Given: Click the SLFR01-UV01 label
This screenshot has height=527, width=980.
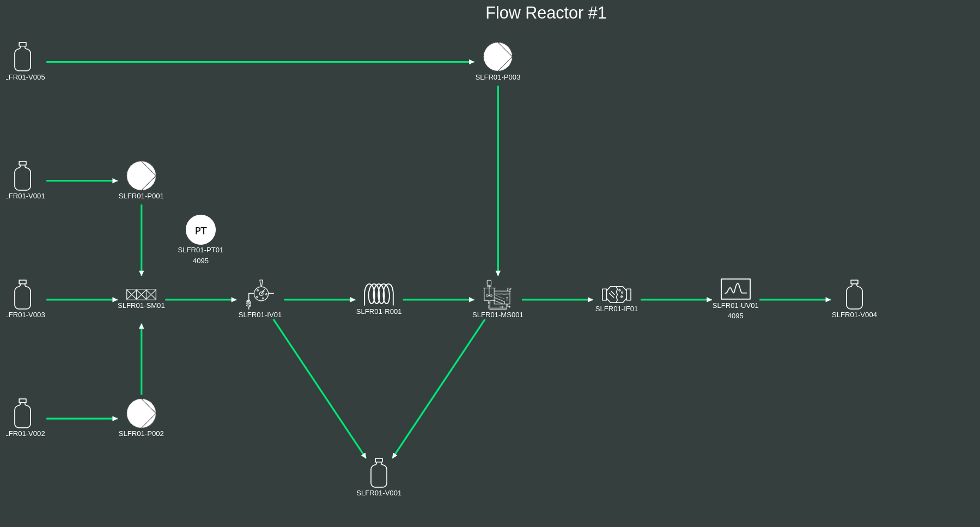Looking at the screenshot, I should [735, 306].
